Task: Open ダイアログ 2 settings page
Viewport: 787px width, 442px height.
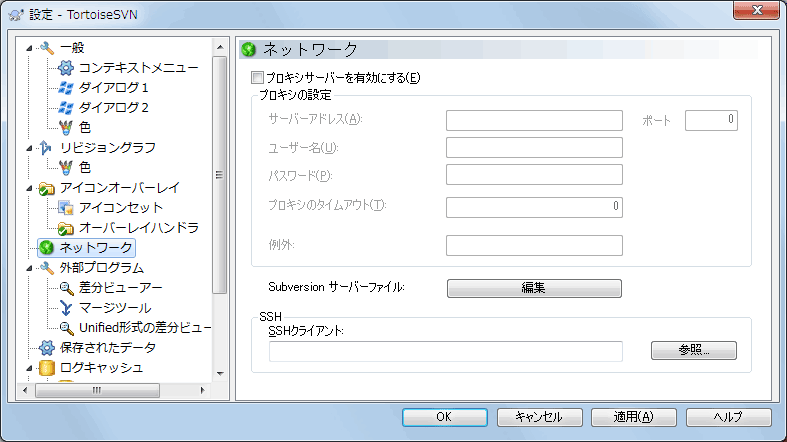Action: point(113,108)
